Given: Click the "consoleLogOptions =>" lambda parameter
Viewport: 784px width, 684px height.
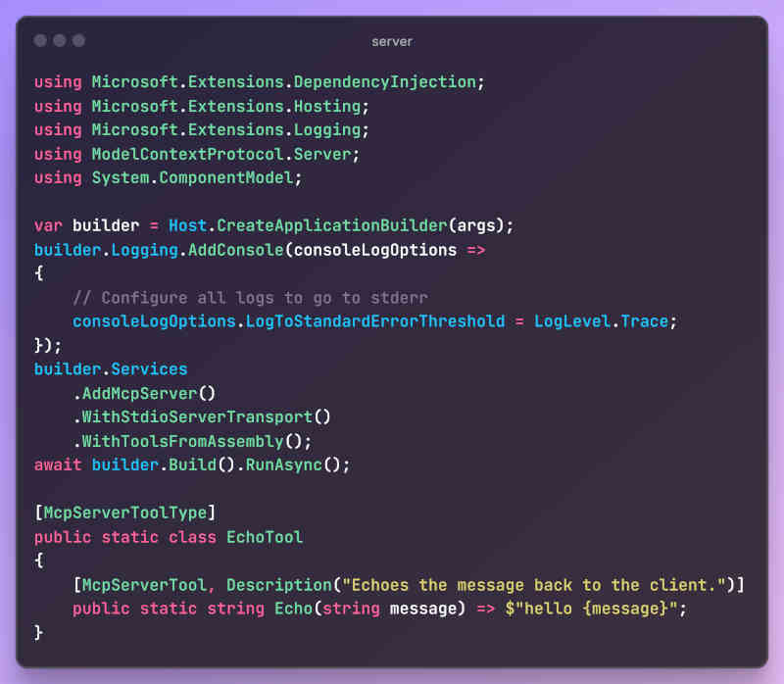Looking at the screenshot, I should [x=389, y=250].
